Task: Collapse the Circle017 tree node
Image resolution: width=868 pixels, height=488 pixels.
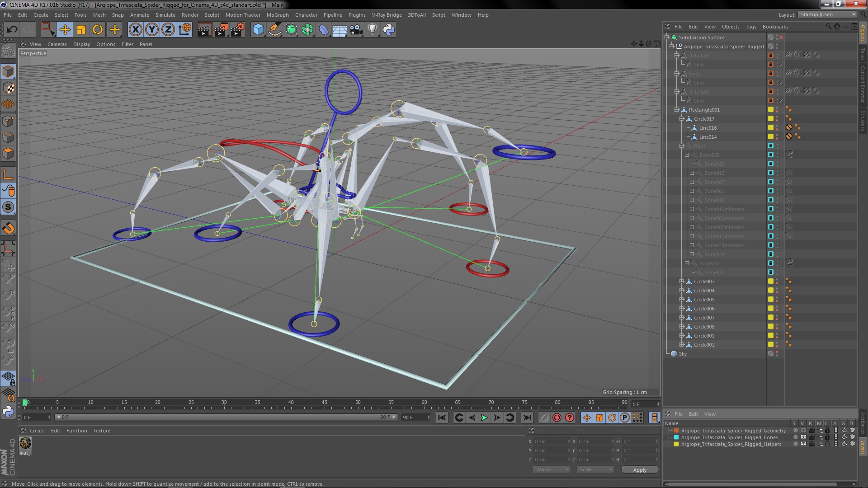Action: click(x=682, y=119)
